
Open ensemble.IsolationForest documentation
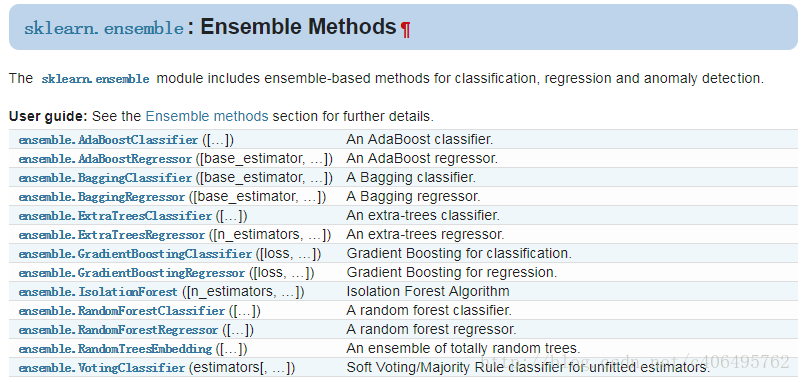point(98,292)
